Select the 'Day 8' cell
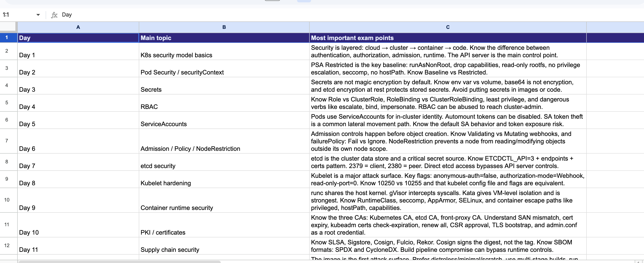 [78, 179]
